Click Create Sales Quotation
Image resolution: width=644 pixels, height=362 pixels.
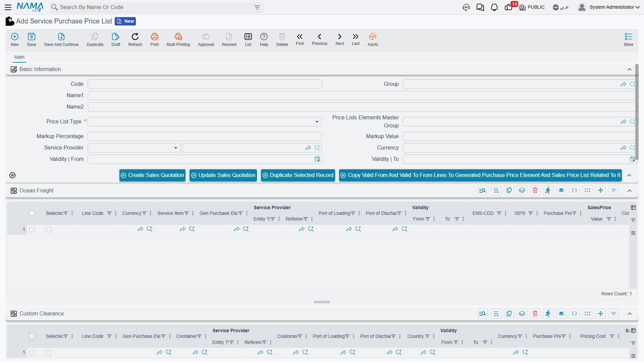click(x=152, y=175)
